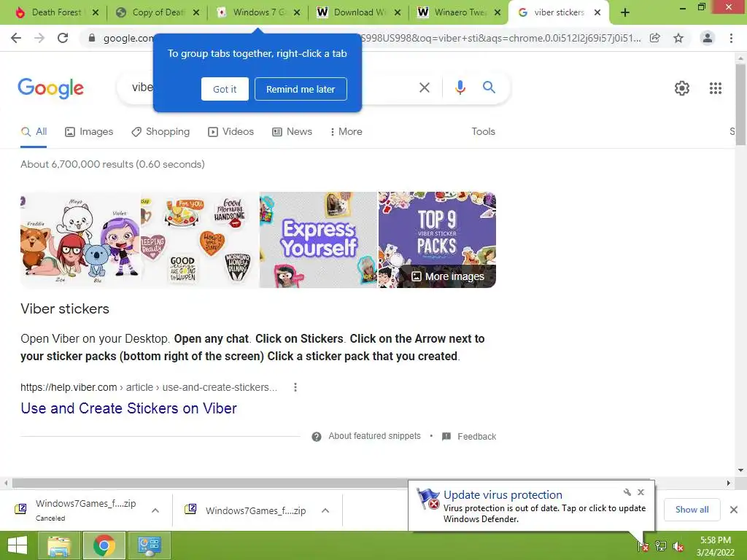Viewport: 747px width, 560px height.
Task: Select the Images search tab
Action: click(89, 131)
